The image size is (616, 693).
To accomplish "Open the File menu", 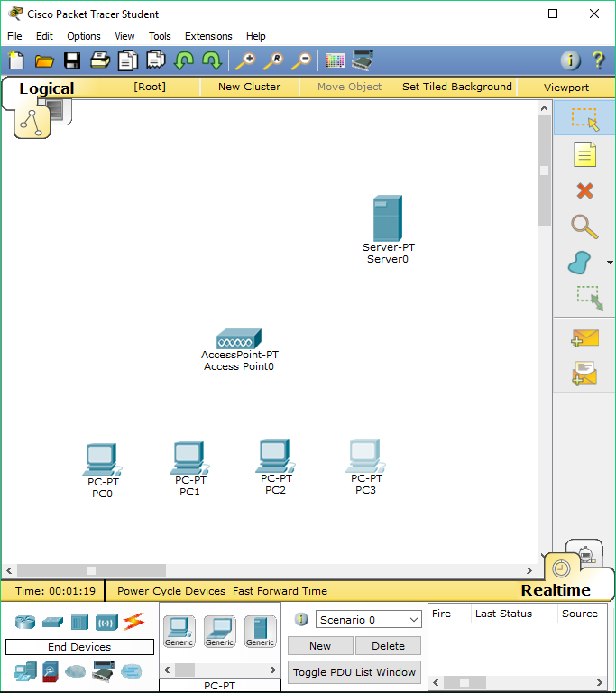I will (14, 36).
